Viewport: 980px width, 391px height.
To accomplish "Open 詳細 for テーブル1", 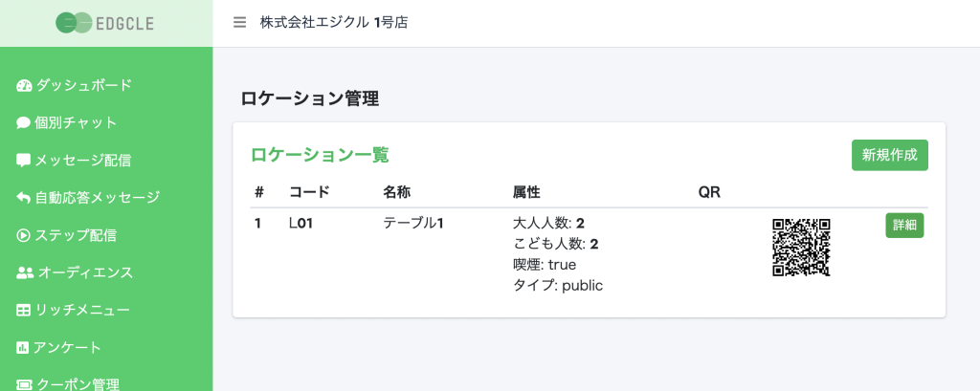I will (x=904, y=226).
